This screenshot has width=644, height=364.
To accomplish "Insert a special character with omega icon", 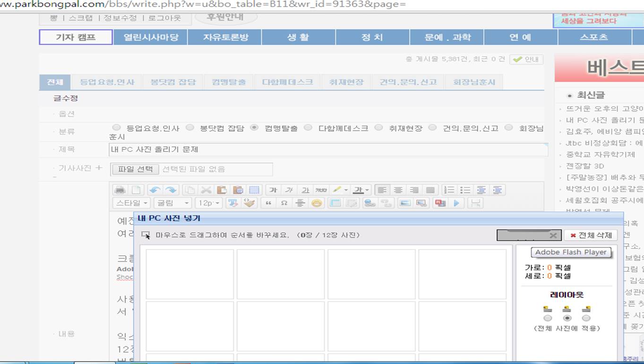I will tap(284, 203).
